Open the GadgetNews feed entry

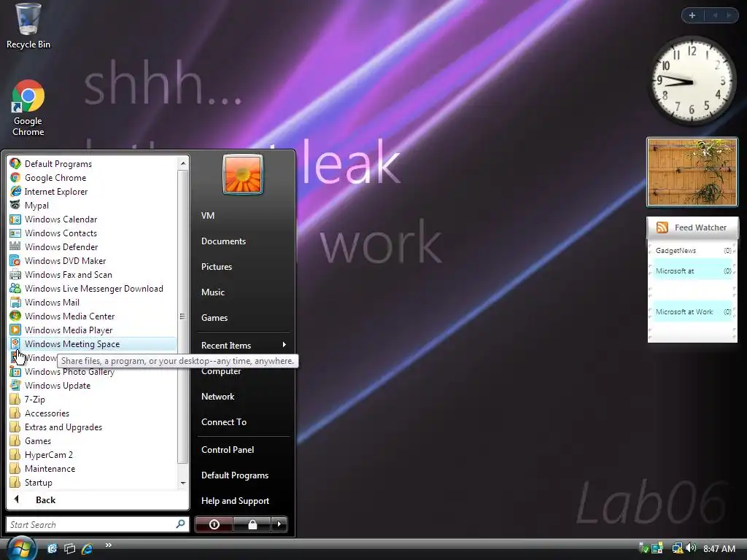coord(692,251)
